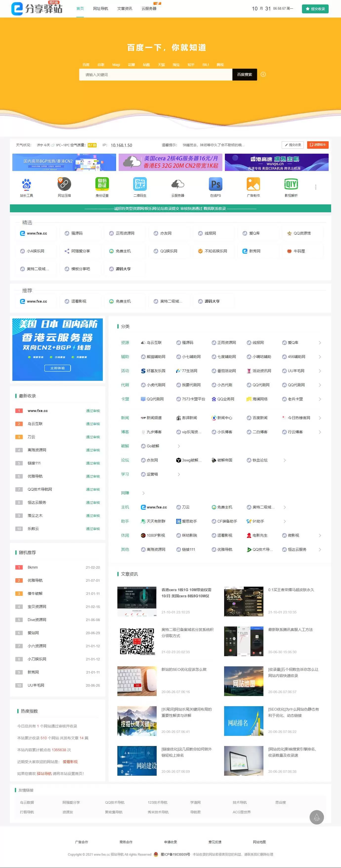Expand the 网赚 category row arrow
Image resolution: width=341 pixels, height=868 pixels.
click(x=143, y=493)
